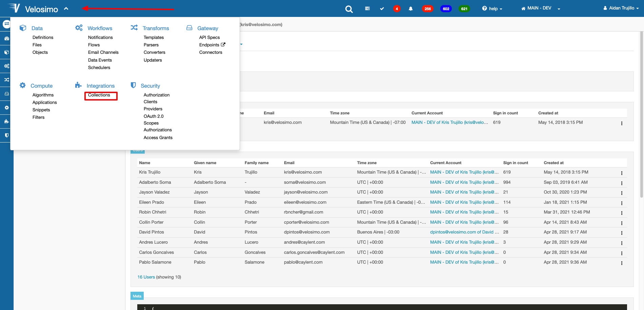Click the task list icon in top bar
644x310 pixels.
367,8
